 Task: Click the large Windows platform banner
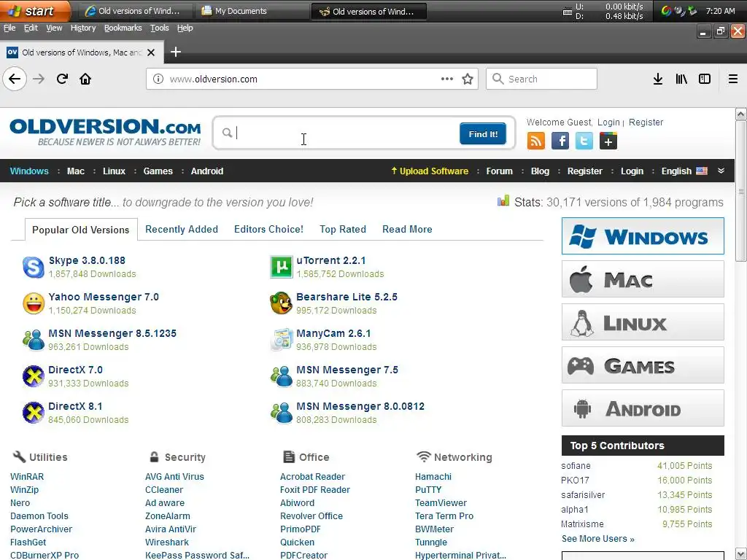pos(643,236)
